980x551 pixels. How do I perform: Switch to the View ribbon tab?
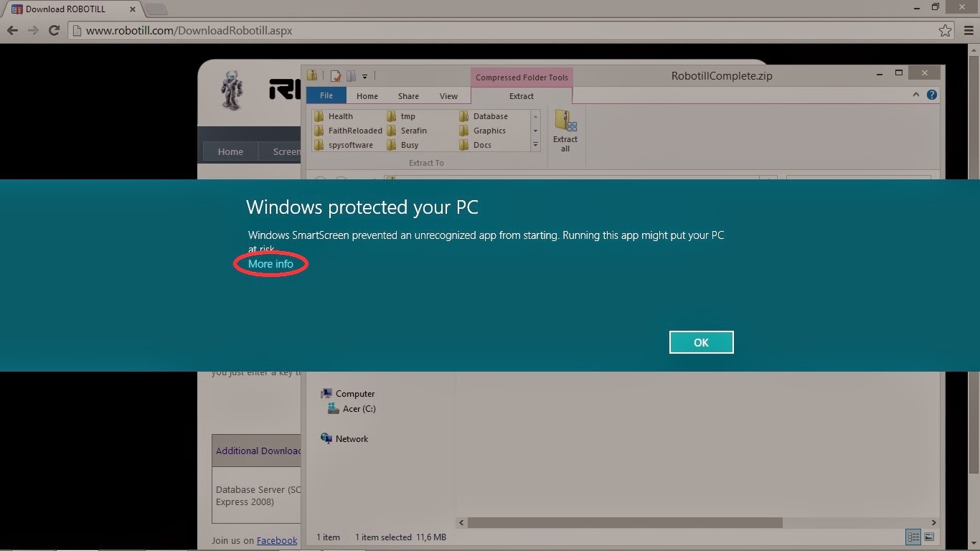point(448,96)
